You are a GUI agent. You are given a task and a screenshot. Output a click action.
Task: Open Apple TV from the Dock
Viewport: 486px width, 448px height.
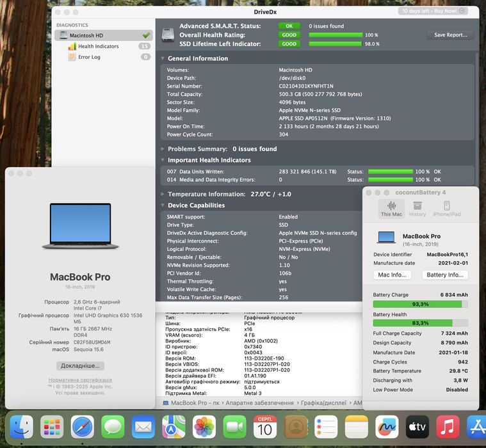[x=417, y=427]
